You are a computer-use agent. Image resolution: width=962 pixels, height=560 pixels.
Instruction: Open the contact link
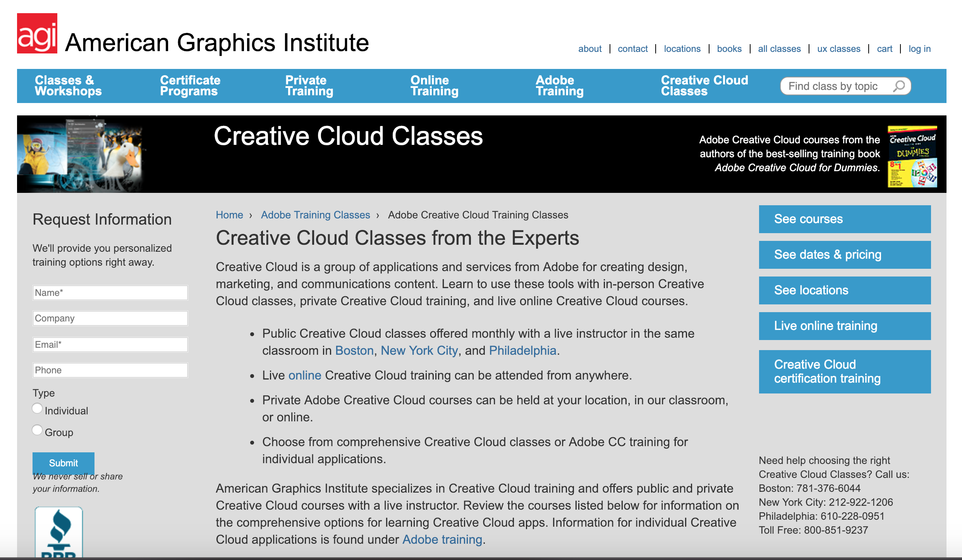click(x=633, y=49)
